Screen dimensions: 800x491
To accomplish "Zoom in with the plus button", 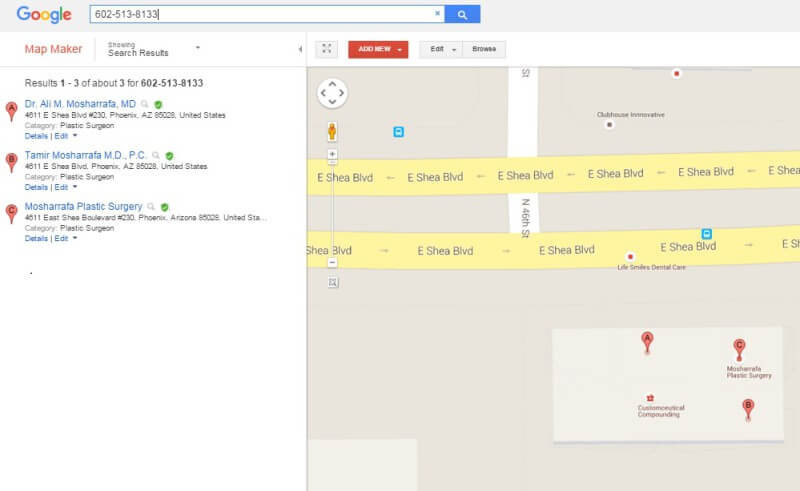I will tap(332, 154).
